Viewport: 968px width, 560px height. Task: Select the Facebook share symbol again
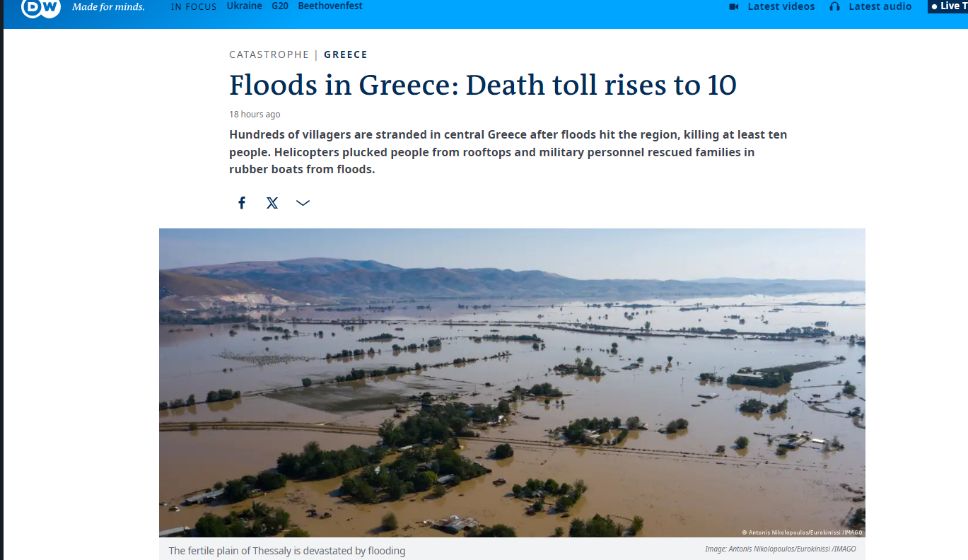tap(241, 203)
